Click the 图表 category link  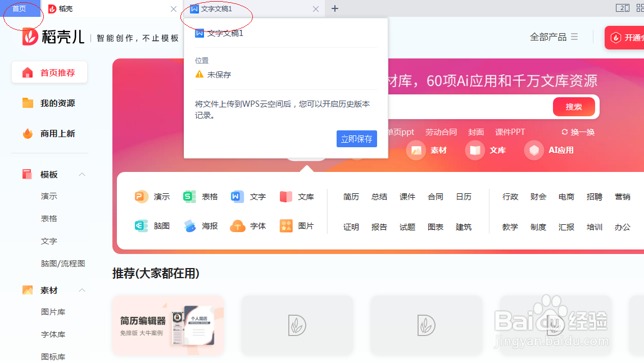pos(436,227)
